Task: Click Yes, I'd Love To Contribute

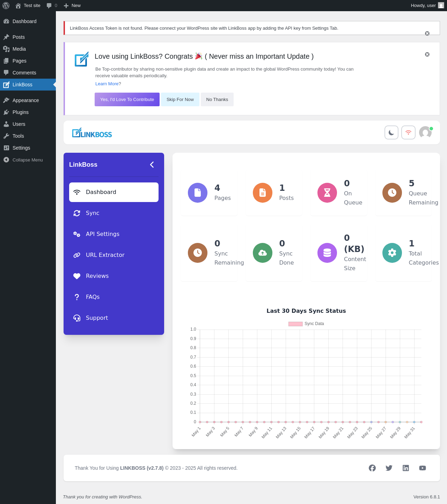Action: (x=127, y=99)
